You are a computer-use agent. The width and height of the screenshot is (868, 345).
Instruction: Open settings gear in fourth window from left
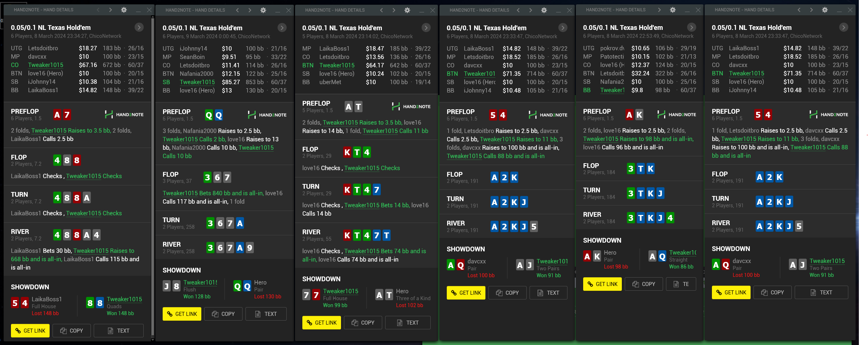point(544,10)
